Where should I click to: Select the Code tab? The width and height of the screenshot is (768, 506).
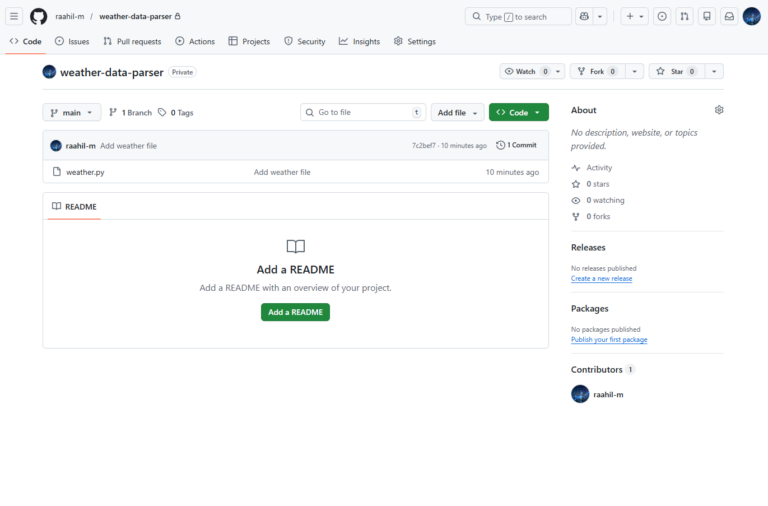pyautogui.click(x=25, y=42)
